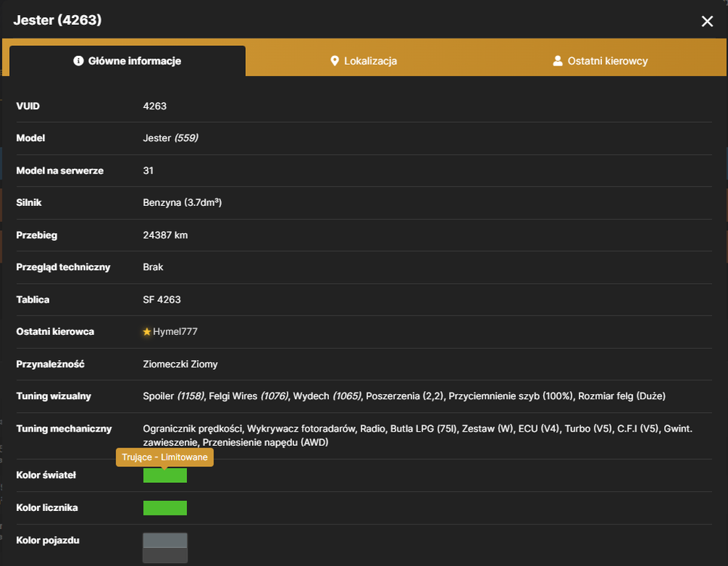Click the Radio tuning entry
728x566 pixels.
pos(373,429)
